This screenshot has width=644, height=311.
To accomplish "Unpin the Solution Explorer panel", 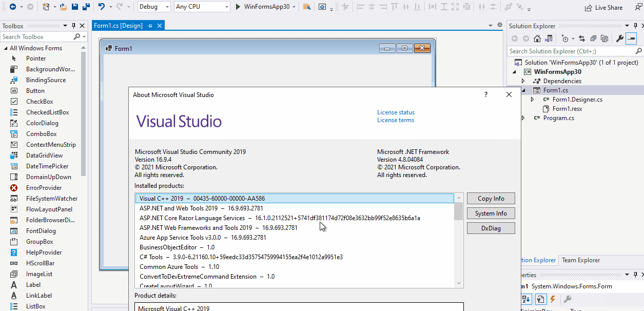I will coord(635,25).
